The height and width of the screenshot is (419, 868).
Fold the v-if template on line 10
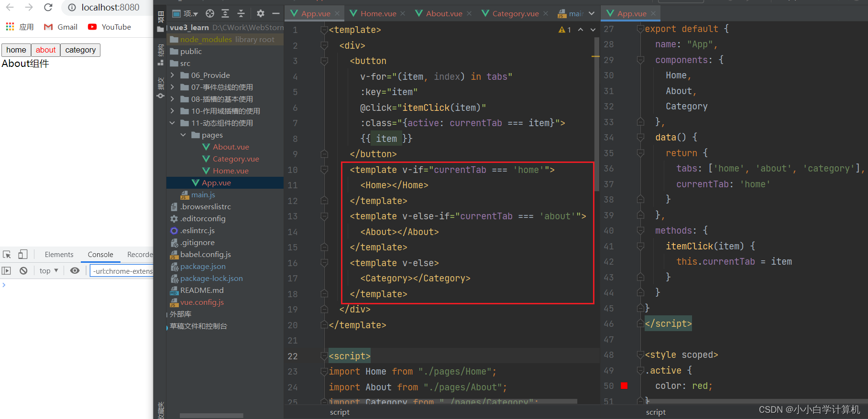(x=324, y=170)
